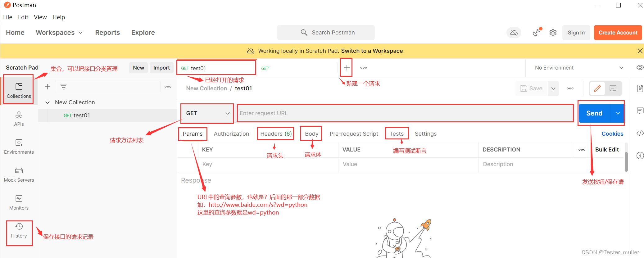Open the documentation icon in right sidebar

(640, 88)
